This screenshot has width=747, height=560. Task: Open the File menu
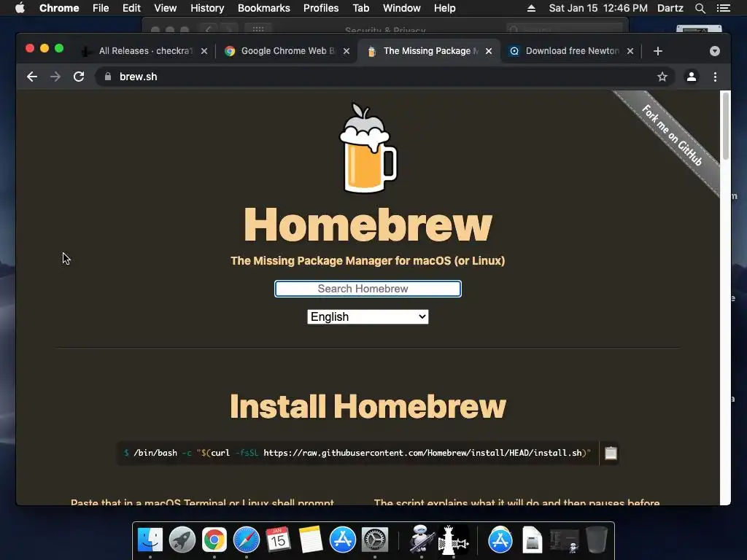(x=101, y=8)
